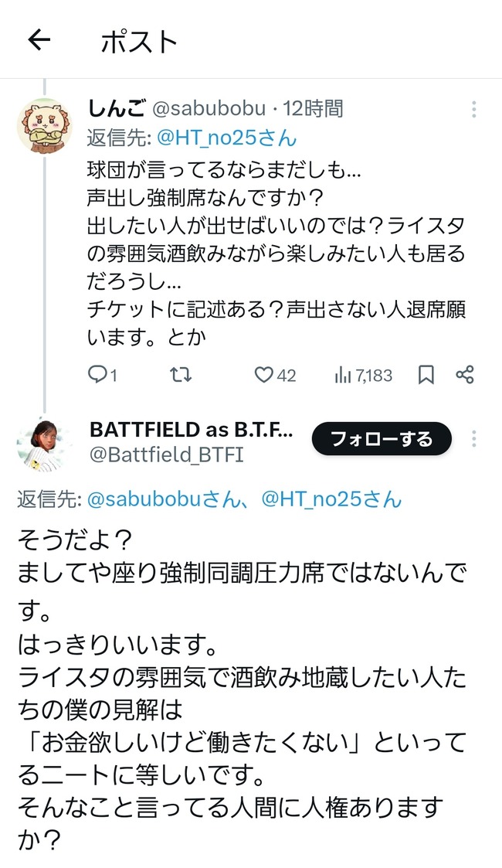This screenshot has height=868, width=502.
Task: Go back using the left arrow
Action: tap(39, 40)
